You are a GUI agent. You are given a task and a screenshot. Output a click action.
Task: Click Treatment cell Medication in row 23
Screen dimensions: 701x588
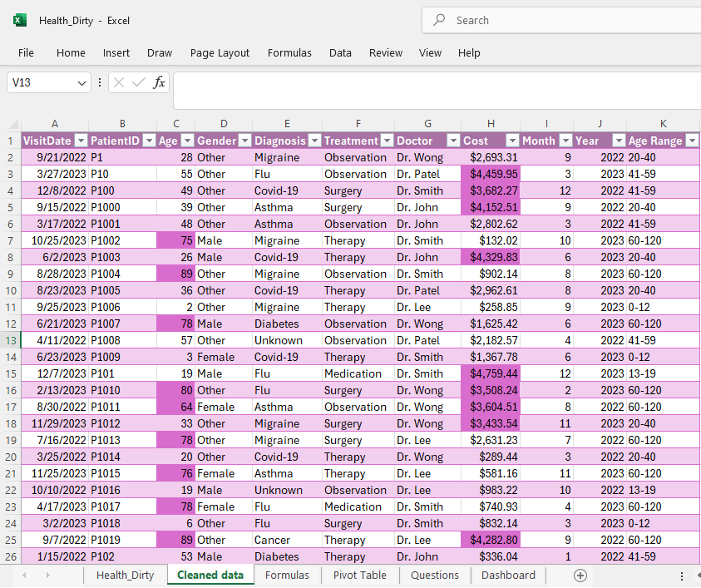point(358,507)
